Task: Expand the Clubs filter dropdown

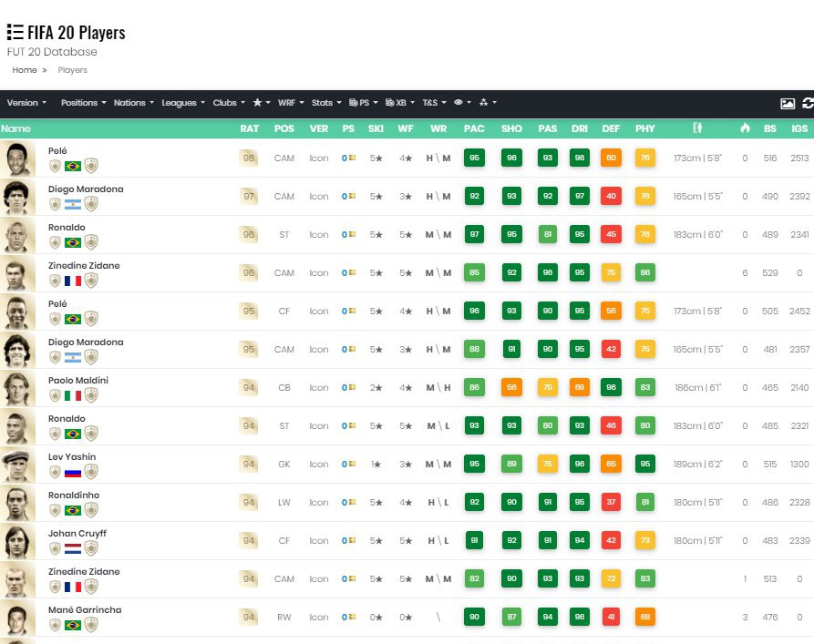Action: coord(229,103)
